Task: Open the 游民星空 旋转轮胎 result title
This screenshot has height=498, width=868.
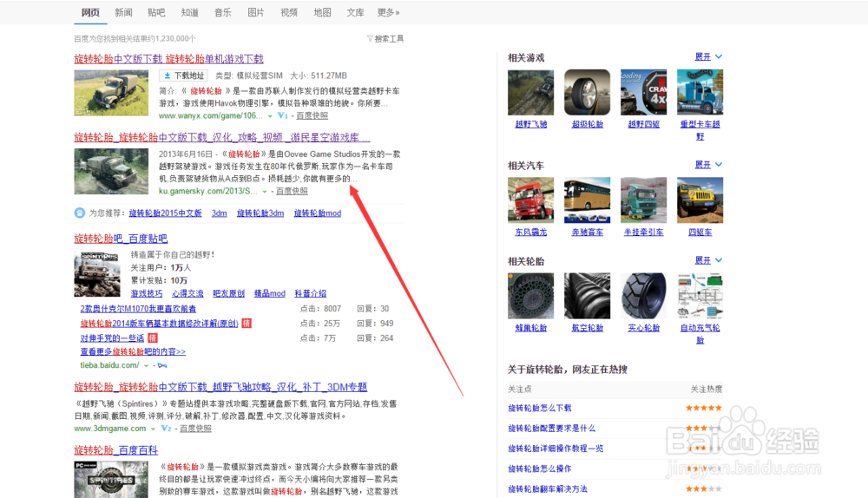Action: click(222, 137)
